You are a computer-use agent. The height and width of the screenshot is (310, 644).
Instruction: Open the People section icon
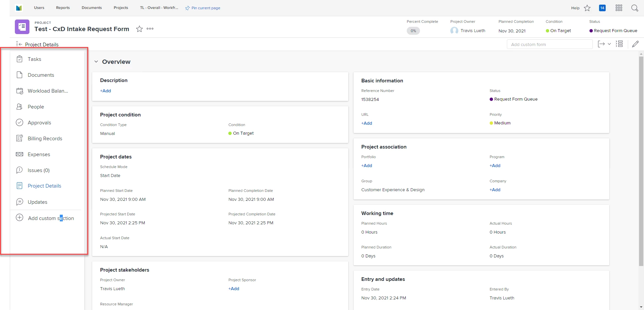19,107
